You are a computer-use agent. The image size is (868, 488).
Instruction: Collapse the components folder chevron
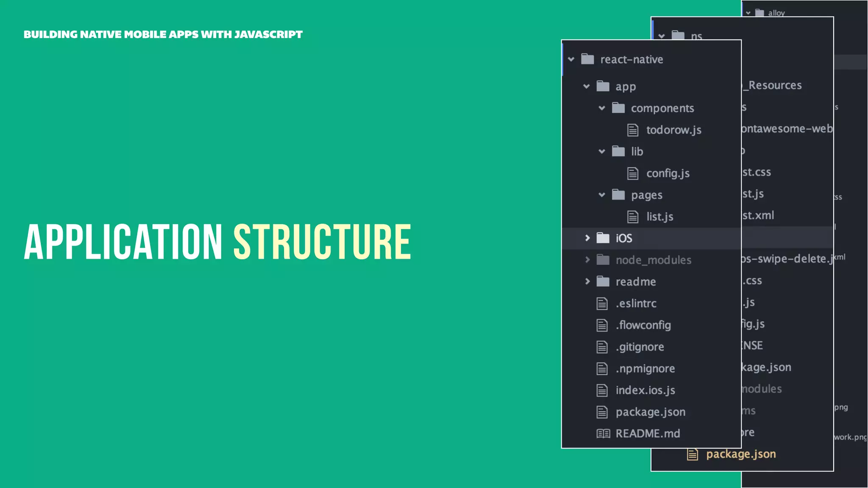tap(602, 108)
